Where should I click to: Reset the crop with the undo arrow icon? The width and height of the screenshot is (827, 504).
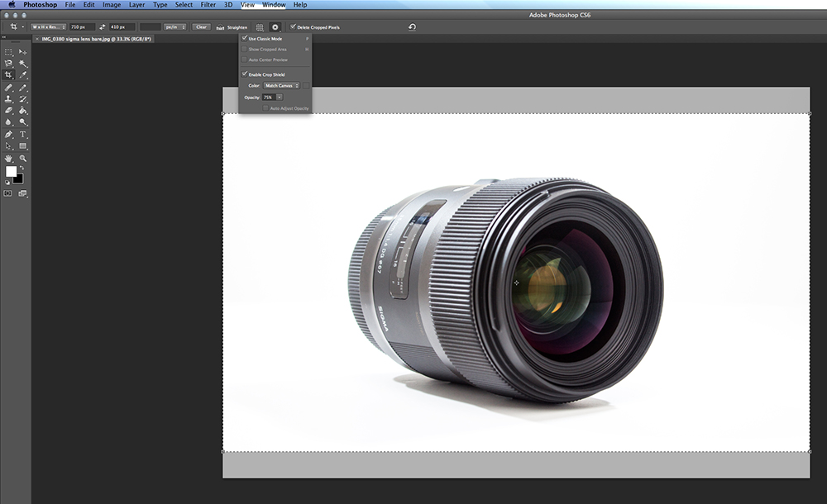click(412, 27)
